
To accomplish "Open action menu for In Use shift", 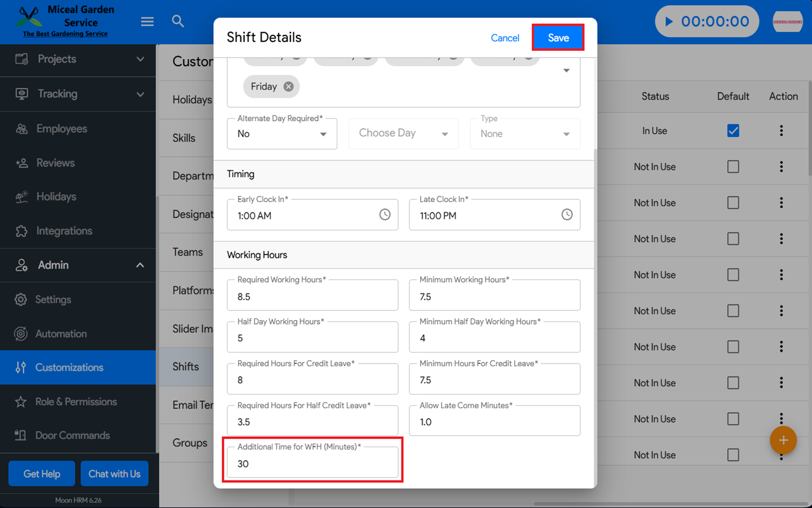I will pyautogui.click(x=781, y=131).
